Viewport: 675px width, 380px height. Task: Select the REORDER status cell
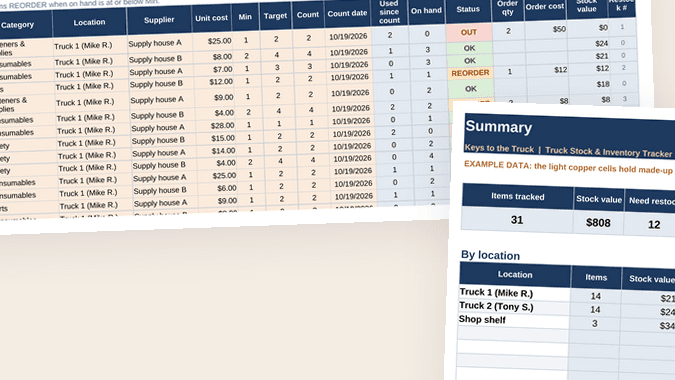pos(470,73)
